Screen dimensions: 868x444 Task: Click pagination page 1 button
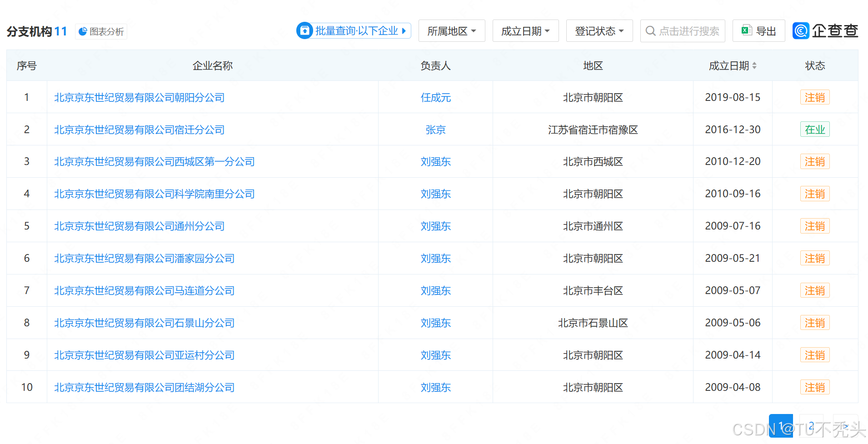click(781, 426)
